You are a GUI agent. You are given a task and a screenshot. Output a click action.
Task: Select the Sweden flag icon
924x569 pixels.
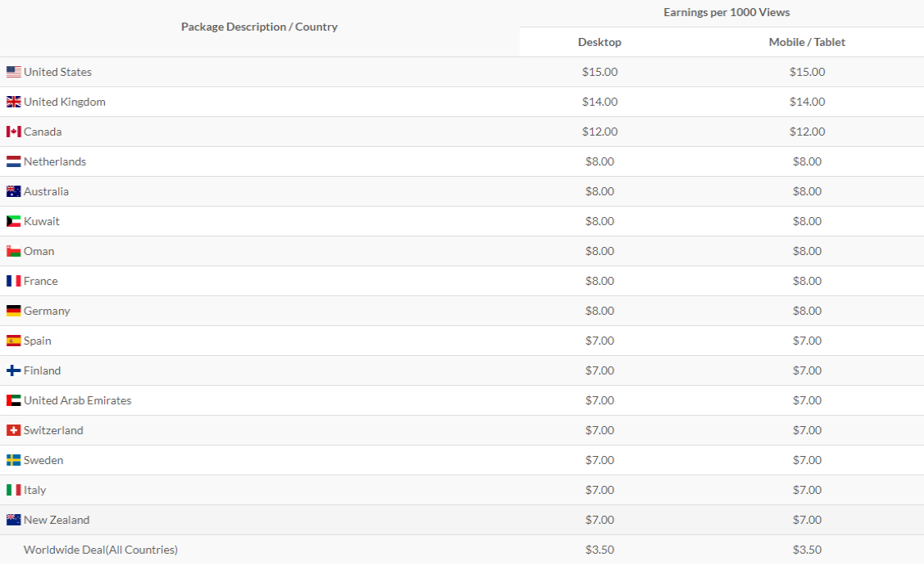click(x=14, y=460)
